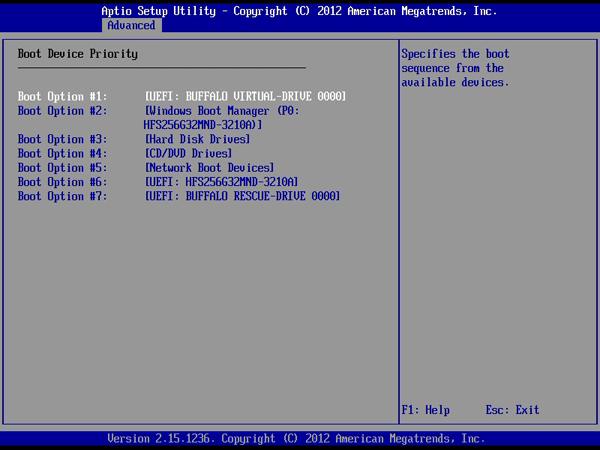Open the Windows Boot Manager value
The height and width of the screenshot is (450, 600).
click(x=222, y=118)
